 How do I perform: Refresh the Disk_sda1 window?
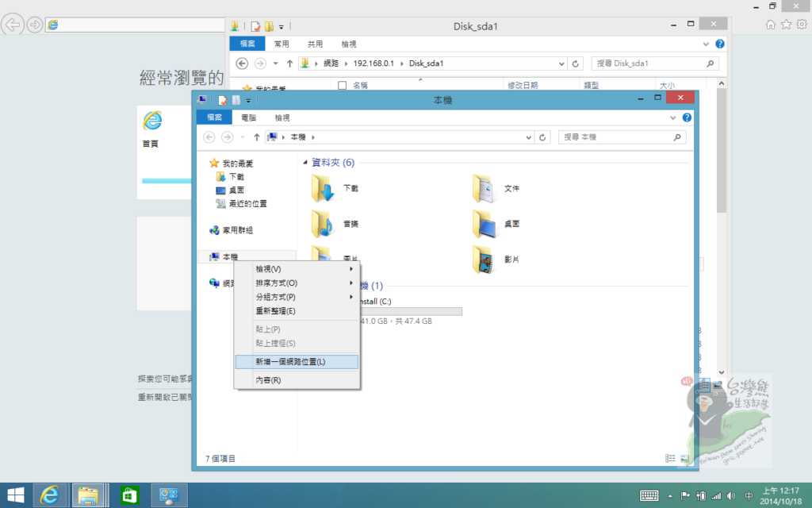576,63
